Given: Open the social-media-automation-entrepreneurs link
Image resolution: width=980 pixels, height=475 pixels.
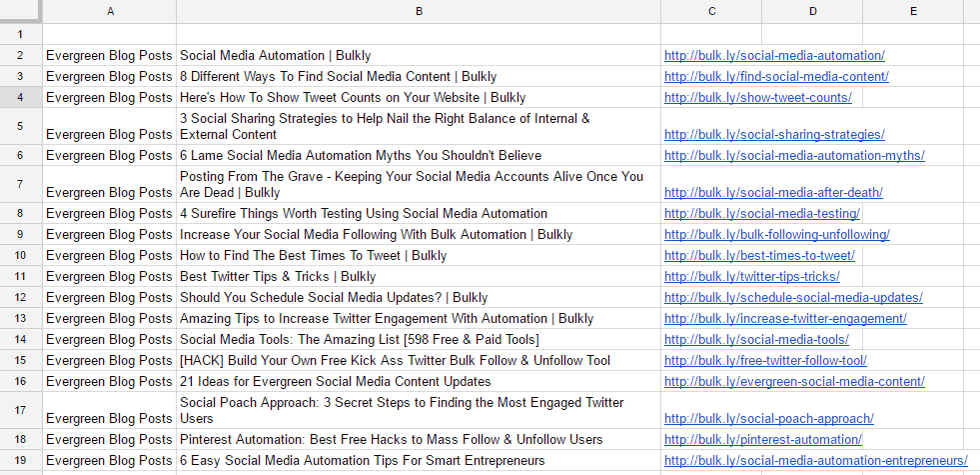Looking at the screenshot, I should pos(815,461).
